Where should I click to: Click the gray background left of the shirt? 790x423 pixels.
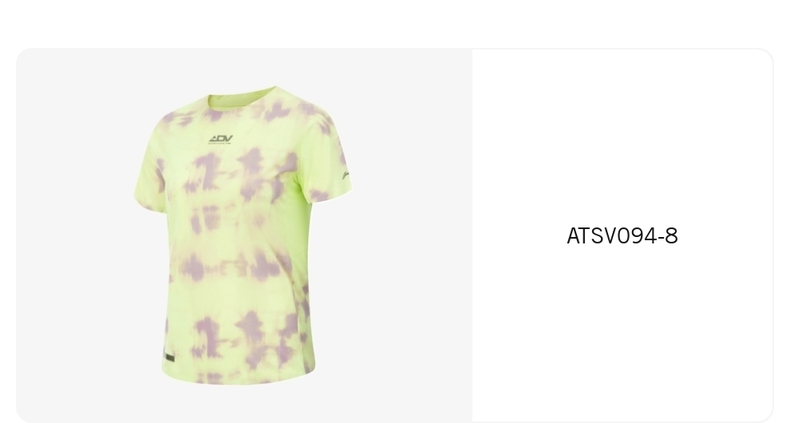click(76, 235)
